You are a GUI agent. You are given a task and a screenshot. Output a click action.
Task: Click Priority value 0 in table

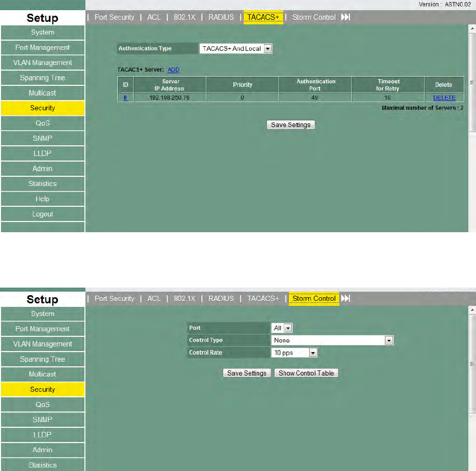242,98
